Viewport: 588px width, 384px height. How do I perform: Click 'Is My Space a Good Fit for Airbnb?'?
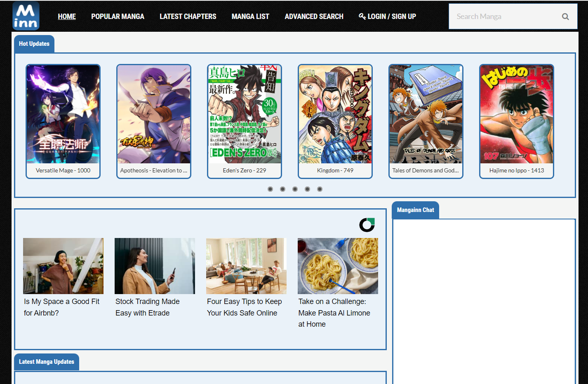coord(62,307)
